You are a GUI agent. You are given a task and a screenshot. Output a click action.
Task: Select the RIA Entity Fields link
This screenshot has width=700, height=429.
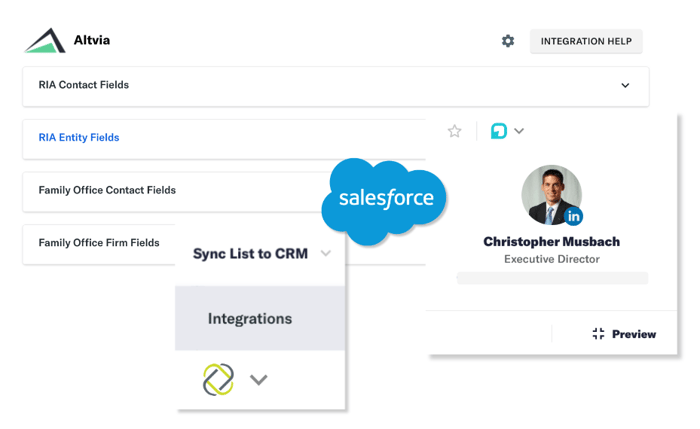pos(79,137)
